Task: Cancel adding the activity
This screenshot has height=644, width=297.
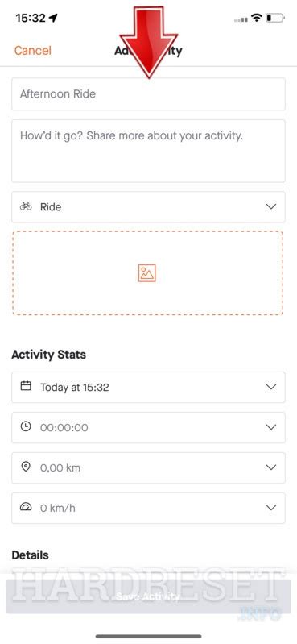Action: tap(33, 51)
